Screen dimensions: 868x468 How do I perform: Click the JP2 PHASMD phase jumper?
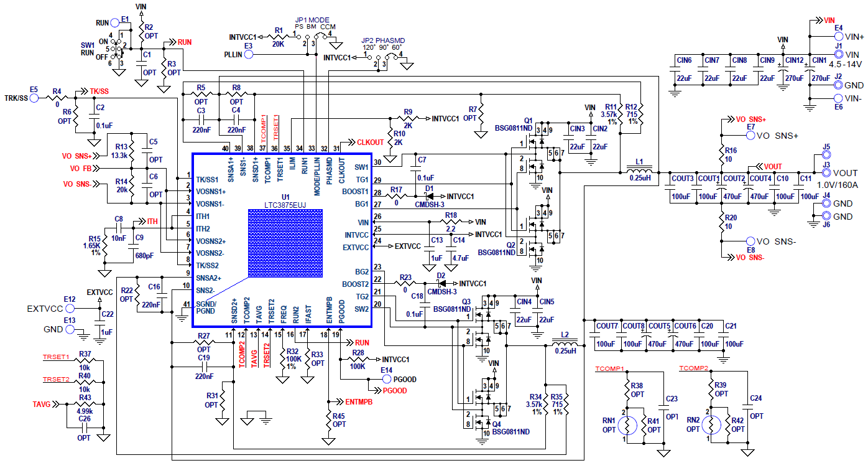[386, 58]
